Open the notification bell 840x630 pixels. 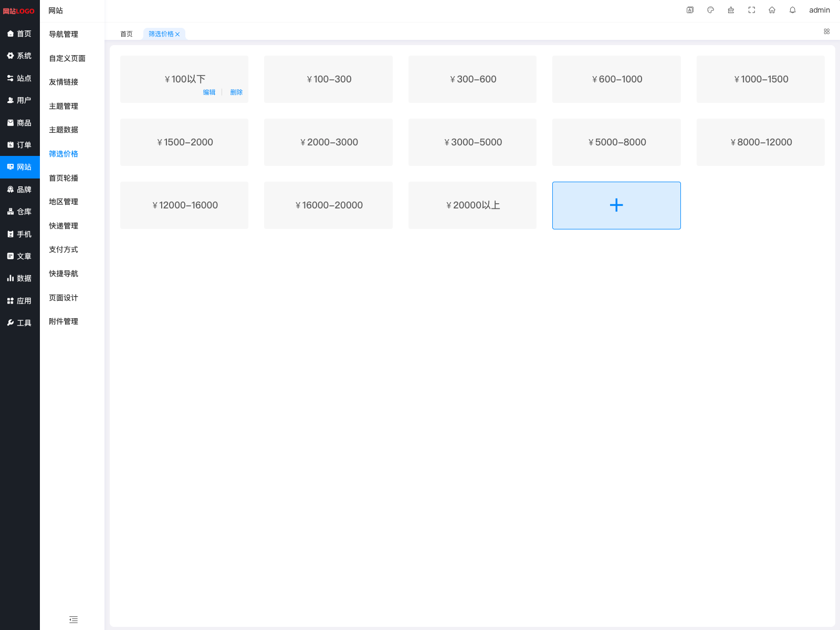coord(792,10)
